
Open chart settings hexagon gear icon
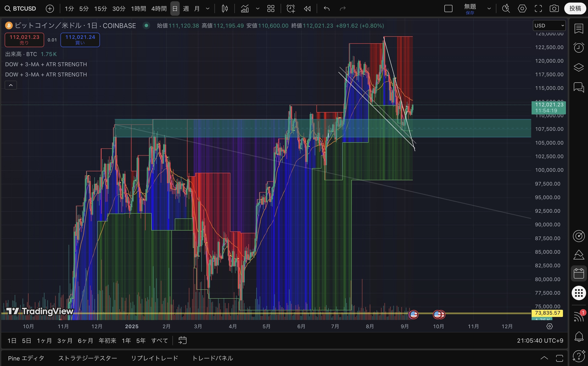pos(522,9)
